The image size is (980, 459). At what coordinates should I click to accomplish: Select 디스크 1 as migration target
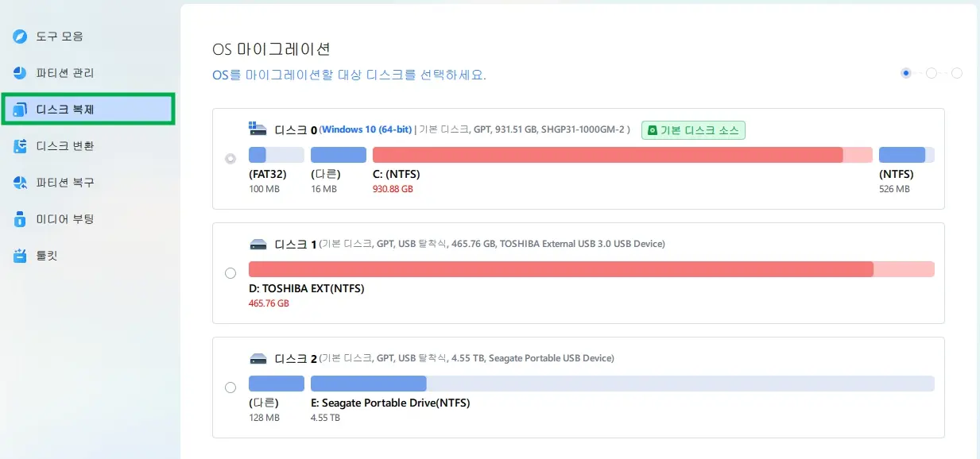(x=230, y=272)
